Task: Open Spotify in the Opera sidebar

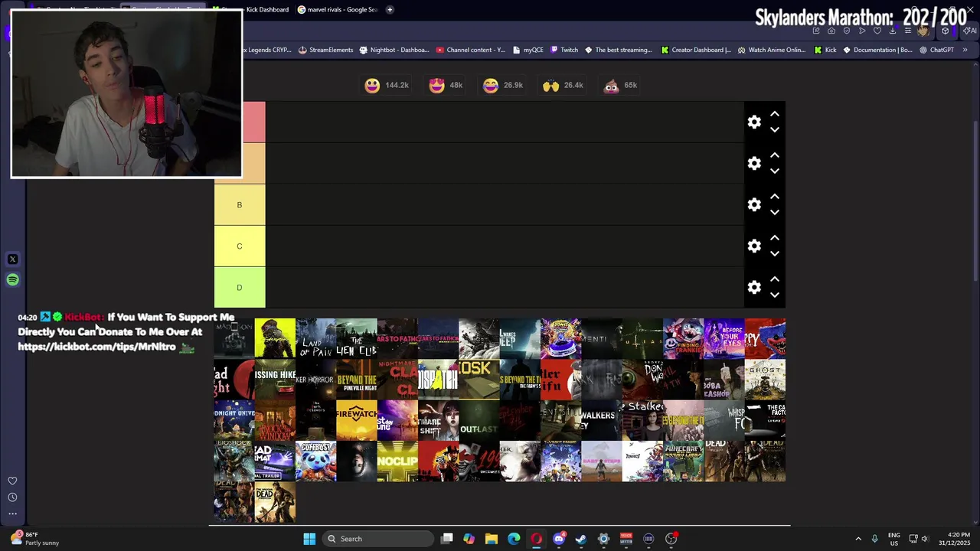Action: click(x=12, y=280)
